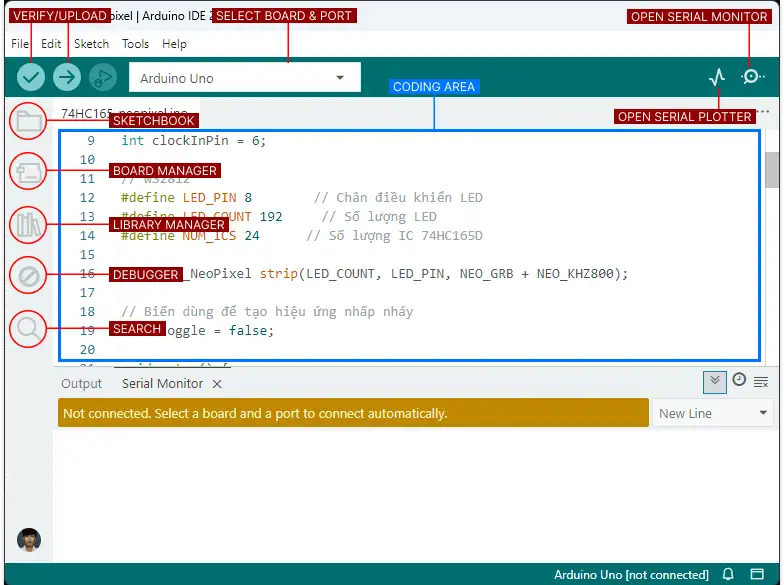Click Arduino Uno [not connected] status text
This screenshot has width=784, height=585.
[631, 574]
